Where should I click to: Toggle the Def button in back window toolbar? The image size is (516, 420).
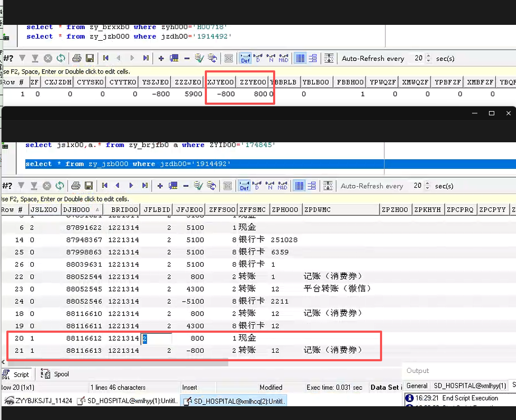click(x=246, y=58)
